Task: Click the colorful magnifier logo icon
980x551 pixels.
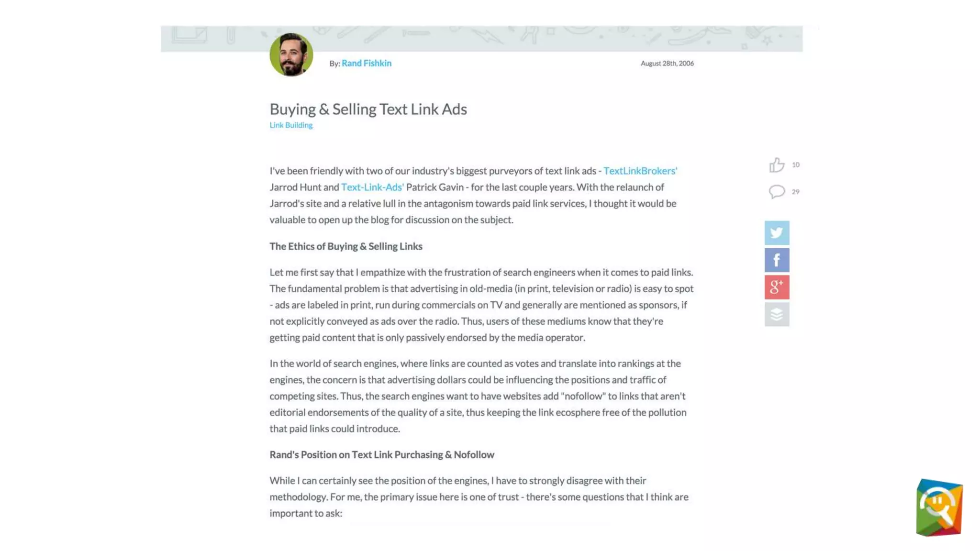Action: pos(939,507)
